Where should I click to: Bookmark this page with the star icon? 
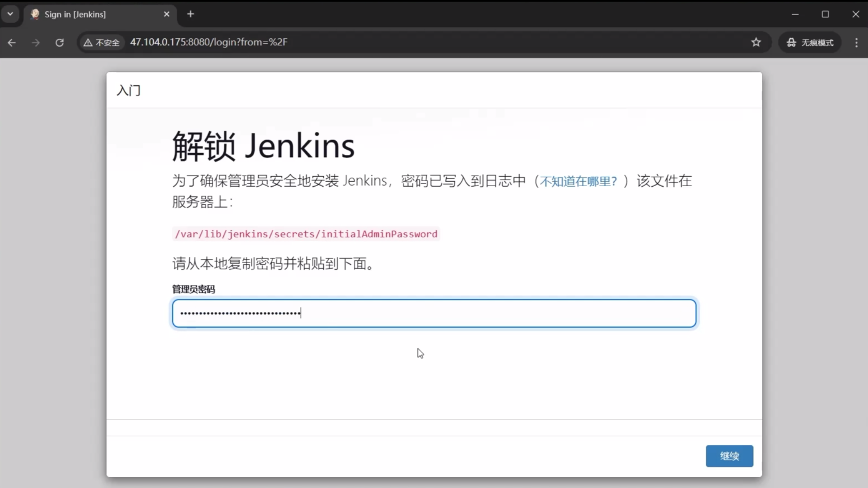click(756, 42)
